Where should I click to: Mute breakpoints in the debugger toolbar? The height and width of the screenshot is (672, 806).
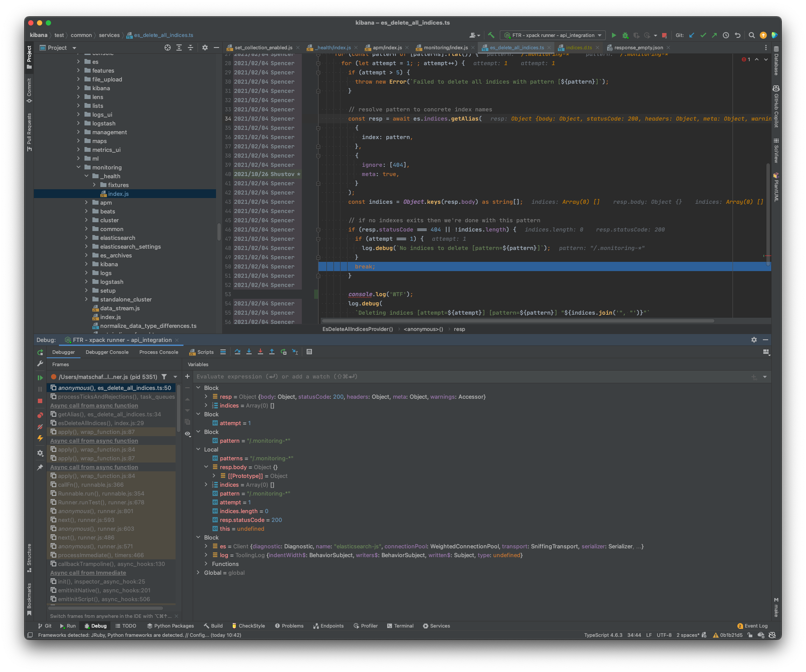(x=40, y=427)
